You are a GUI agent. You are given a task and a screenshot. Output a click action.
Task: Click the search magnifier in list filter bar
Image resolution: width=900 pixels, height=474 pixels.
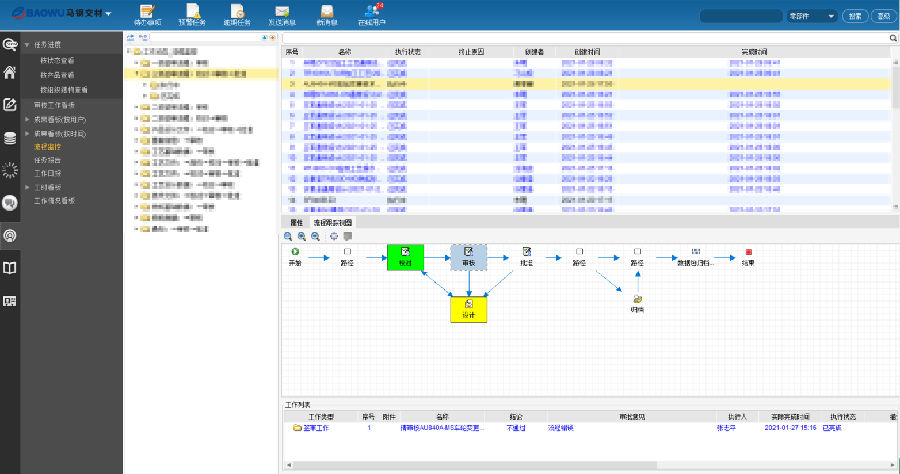[x=893, y=38]
